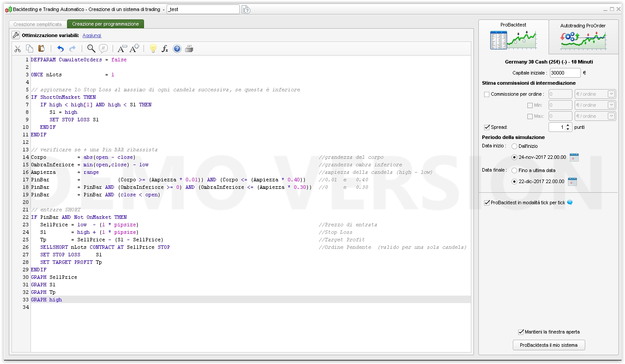Switch to Creazione semplificata tab
The image size is (625, 364).
tap(38, 24)
